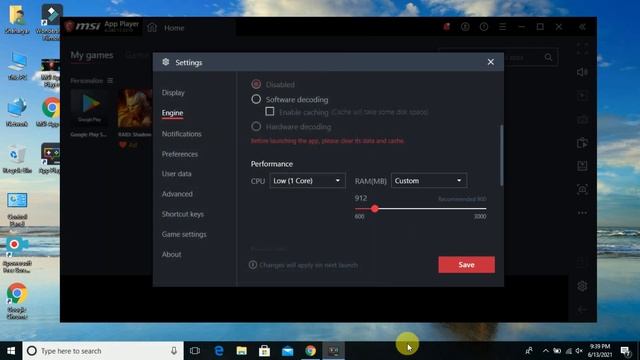Open the media manager icon in the sidebar

click(582, 143)
